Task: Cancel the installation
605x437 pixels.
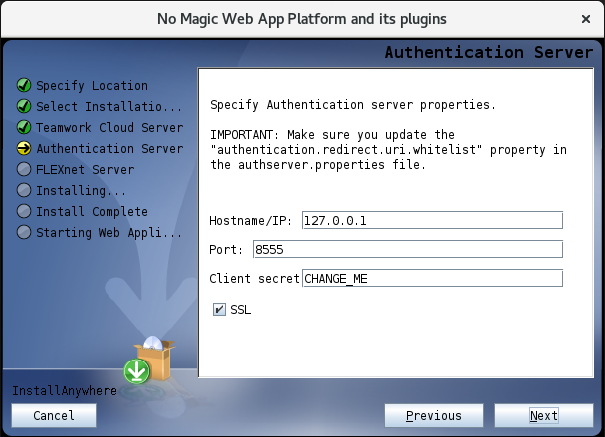Action: [54, 415]
